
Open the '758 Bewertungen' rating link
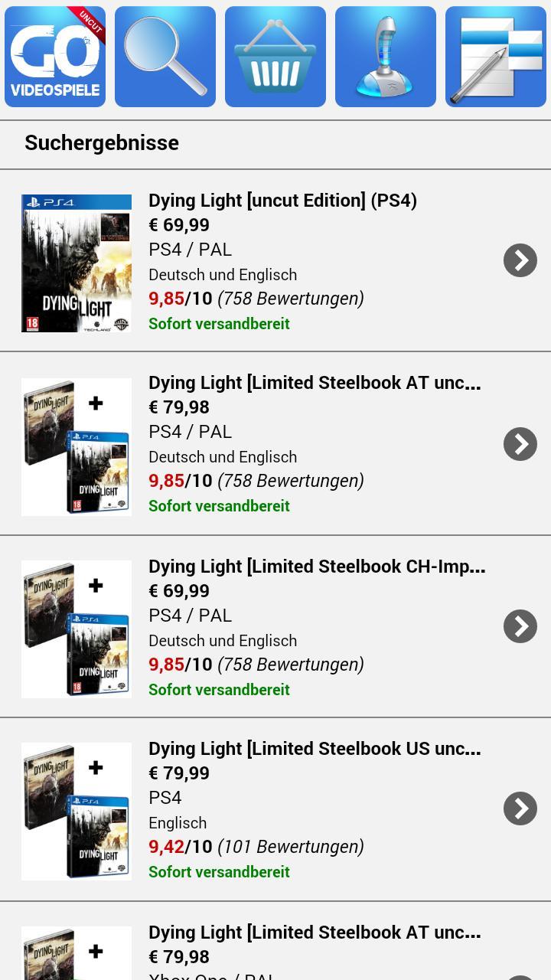tap(292, 299)
